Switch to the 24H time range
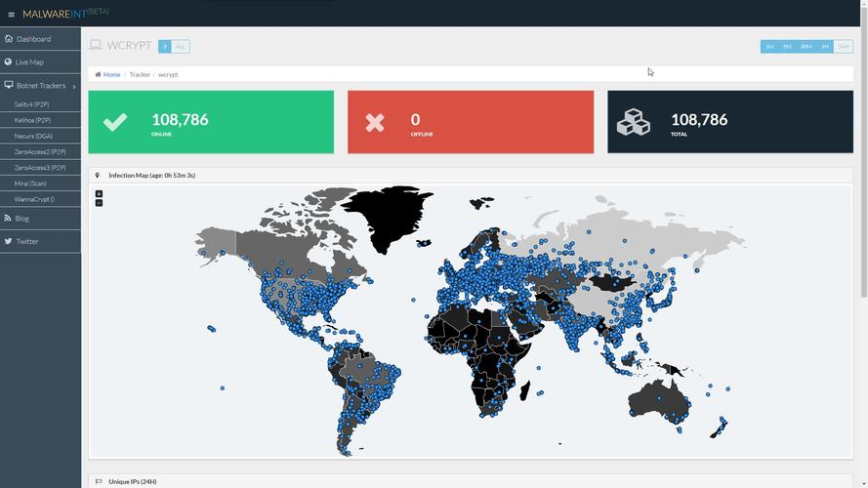 [x=843, y=46]
